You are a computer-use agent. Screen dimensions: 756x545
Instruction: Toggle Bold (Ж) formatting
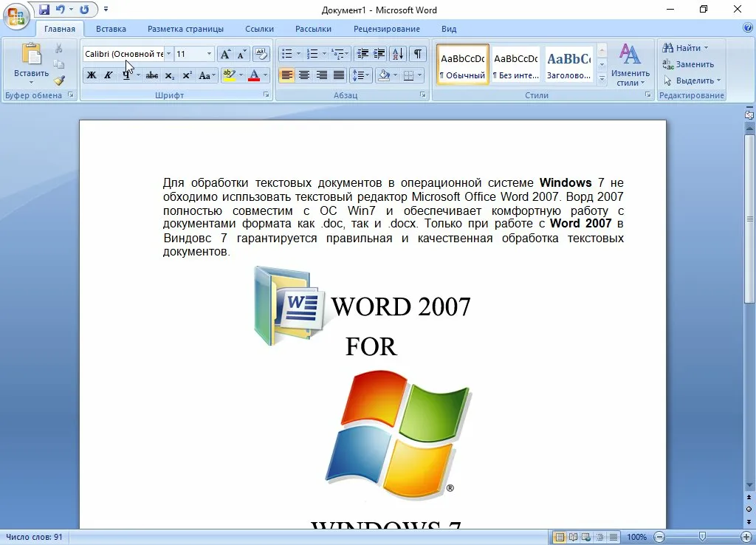pyautogui.click(x=91, y=75)
